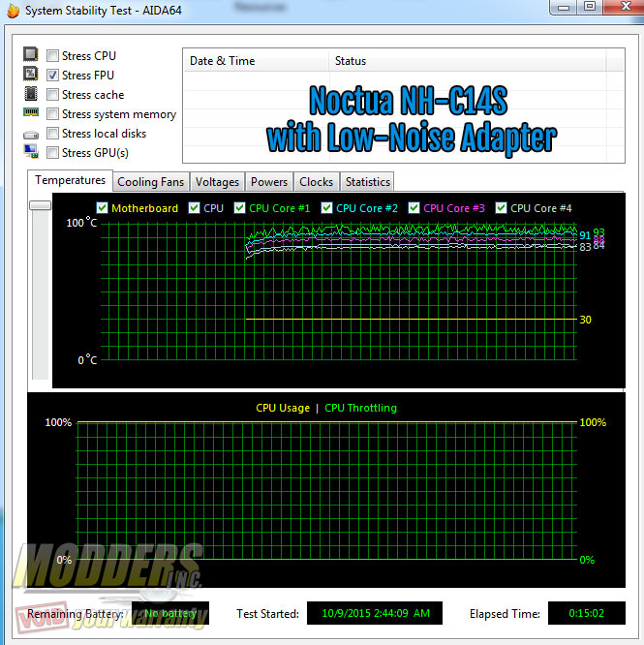Image resolution: width=644 pixels, height=645 pixels.
Task: Click the 30 motherboard temperature reading
Action: (585, 320)
